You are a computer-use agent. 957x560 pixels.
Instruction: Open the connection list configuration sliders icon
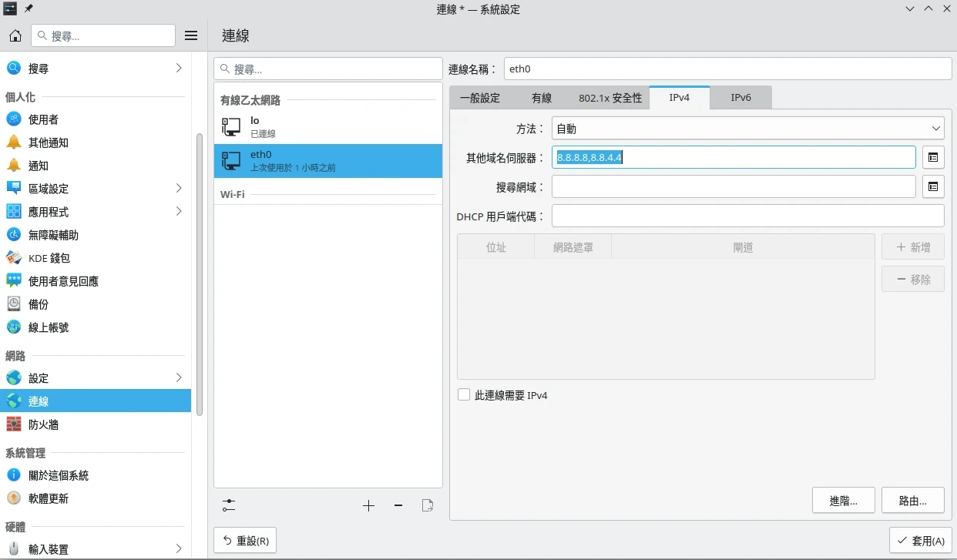coord(229,505)
